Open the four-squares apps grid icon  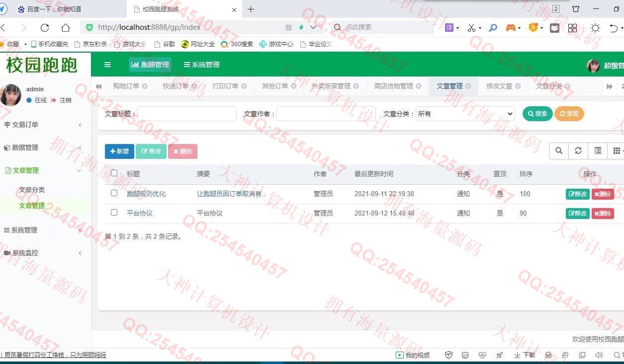pyautogui.click(x=572, y=28)
